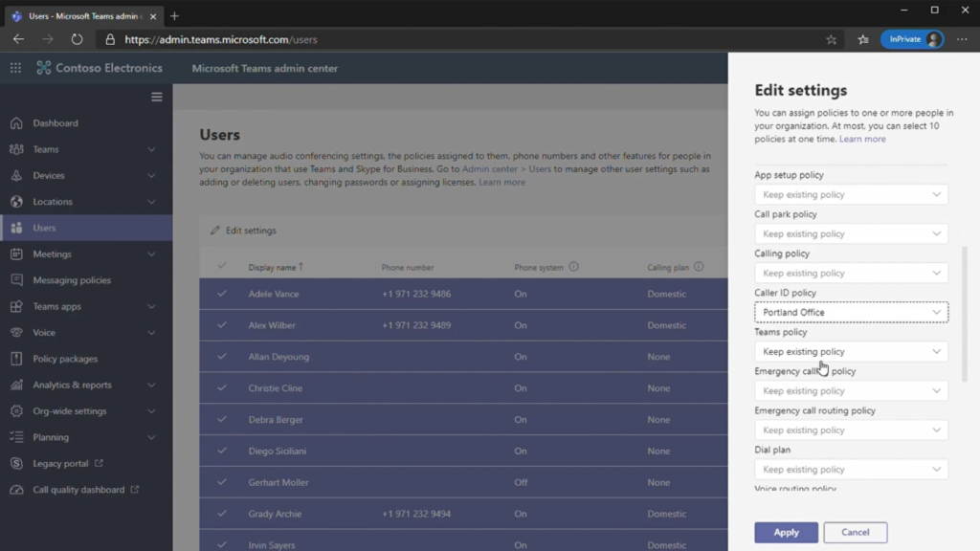Open the Emergency calling policy dropdown
This screenshot has width=980, height=551.
coord(851,391)
